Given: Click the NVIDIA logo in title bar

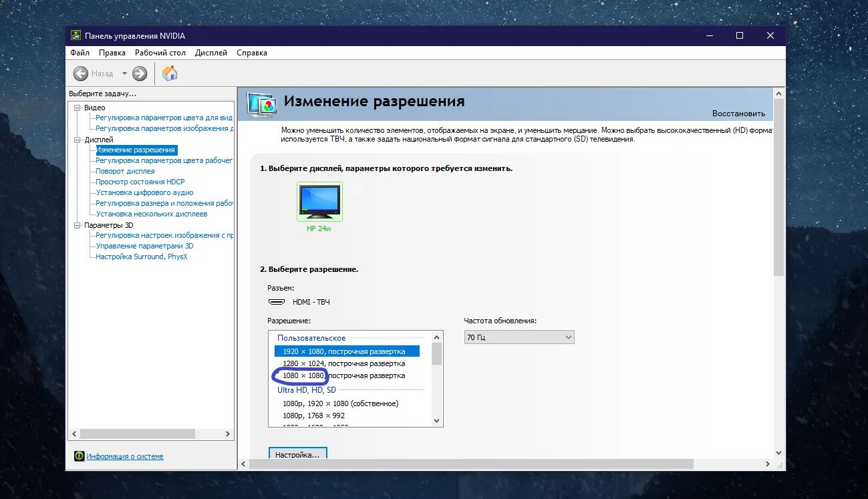Looking at the screenshot, I should 76,35.
